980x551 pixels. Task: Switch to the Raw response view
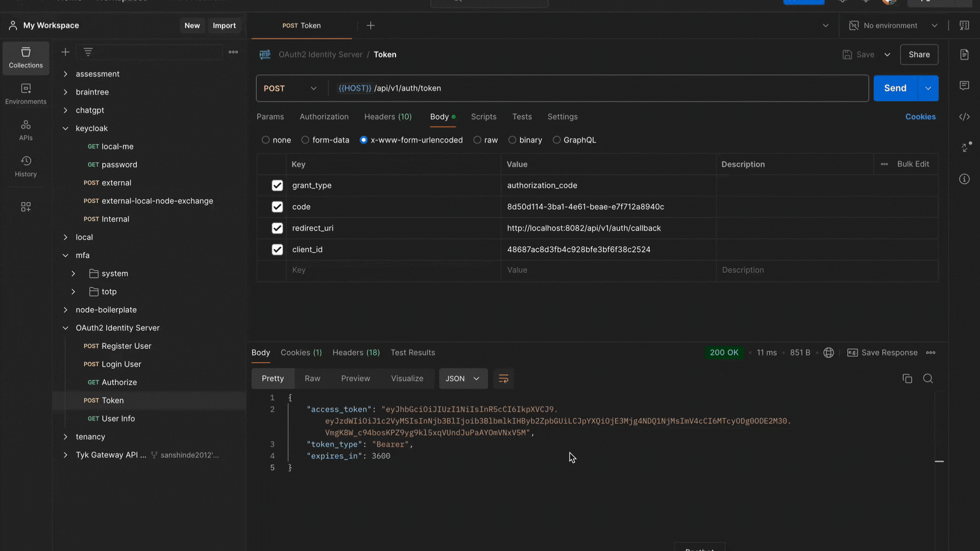point(312,379)
